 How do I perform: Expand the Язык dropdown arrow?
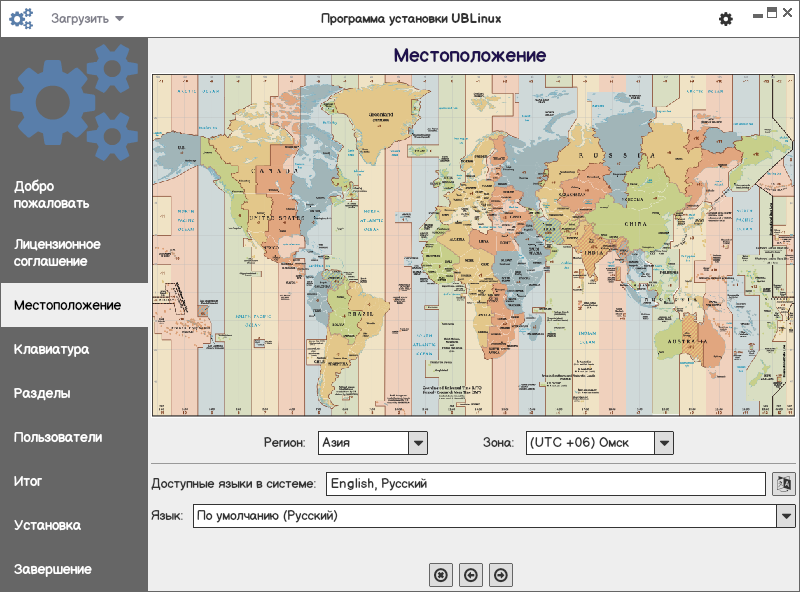click(x=786, y=516)
